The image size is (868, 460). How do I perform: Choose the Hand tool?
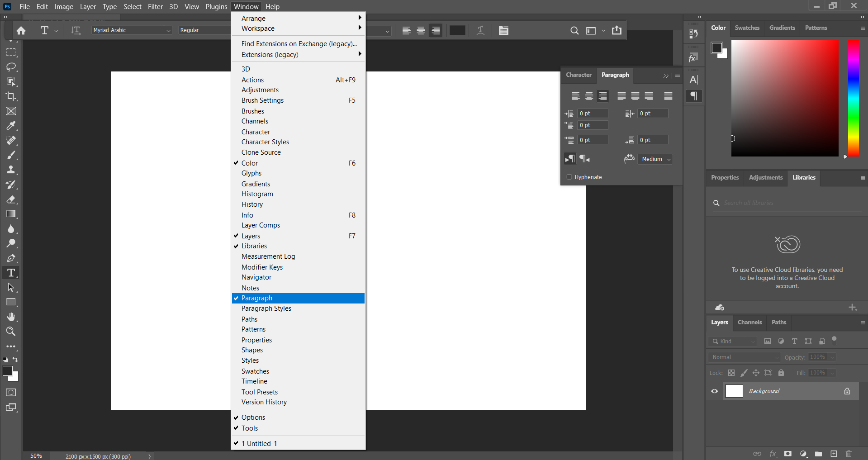click(11, 317)
